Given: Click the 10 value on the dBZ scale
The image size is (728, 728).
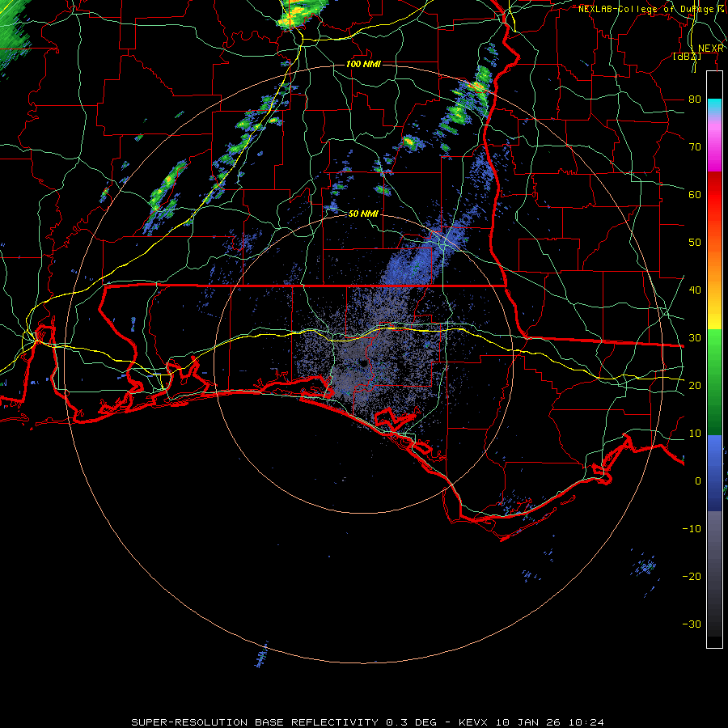Looking at the screenshot, I should [695, 434].
